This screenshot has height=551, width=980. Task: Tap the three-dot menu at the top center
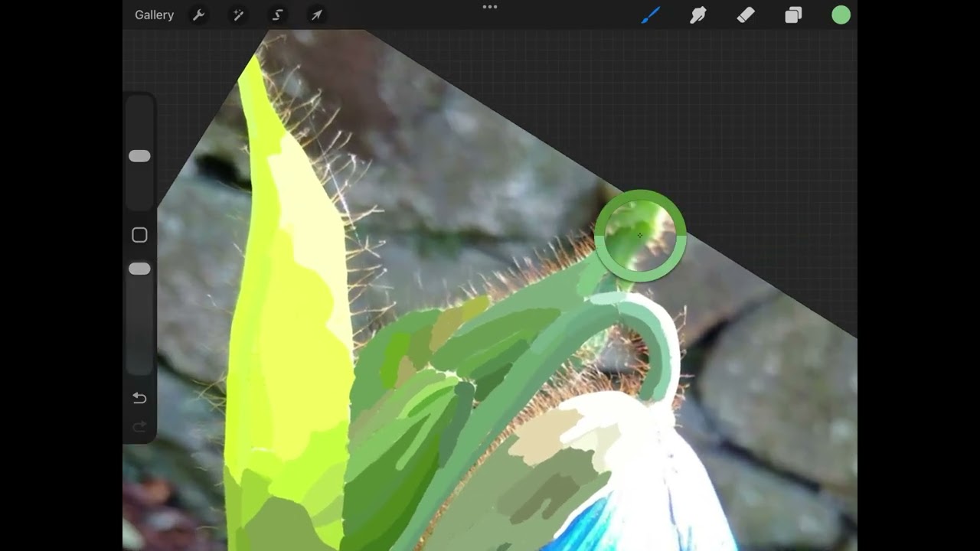[490, 7]
